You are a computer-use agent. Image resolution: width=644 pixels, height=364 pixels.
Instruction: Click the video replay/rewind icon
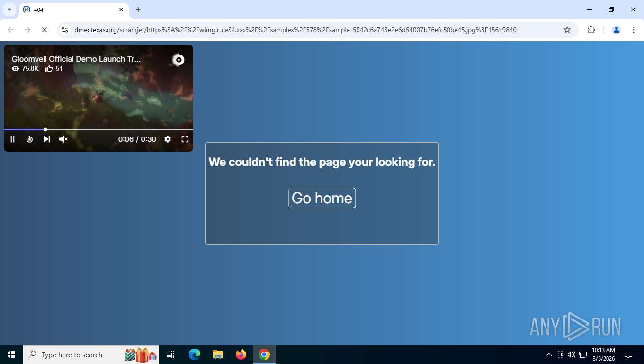tap(29, 139)
